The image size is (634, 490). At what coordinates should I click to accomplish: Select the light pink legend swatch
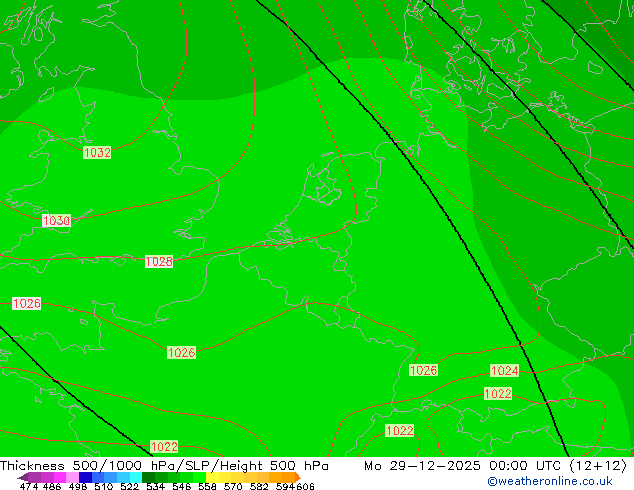72,477
